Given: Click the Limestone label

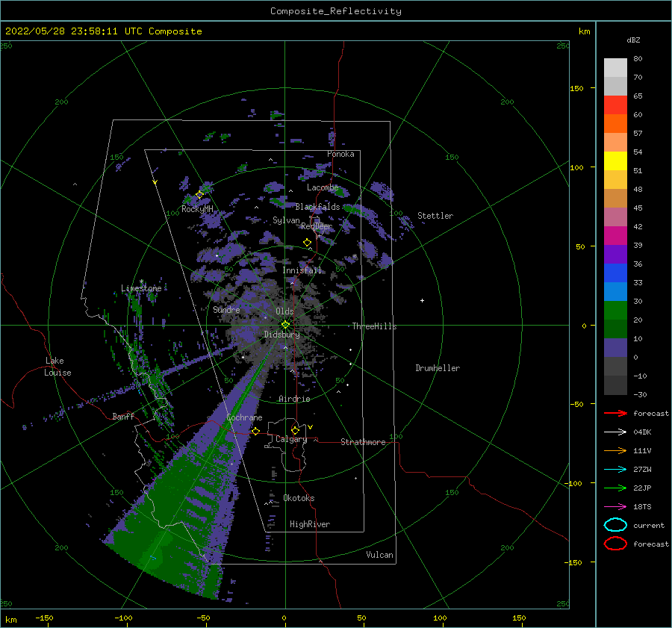Looking at the screenshot, I should coord(141,288).
